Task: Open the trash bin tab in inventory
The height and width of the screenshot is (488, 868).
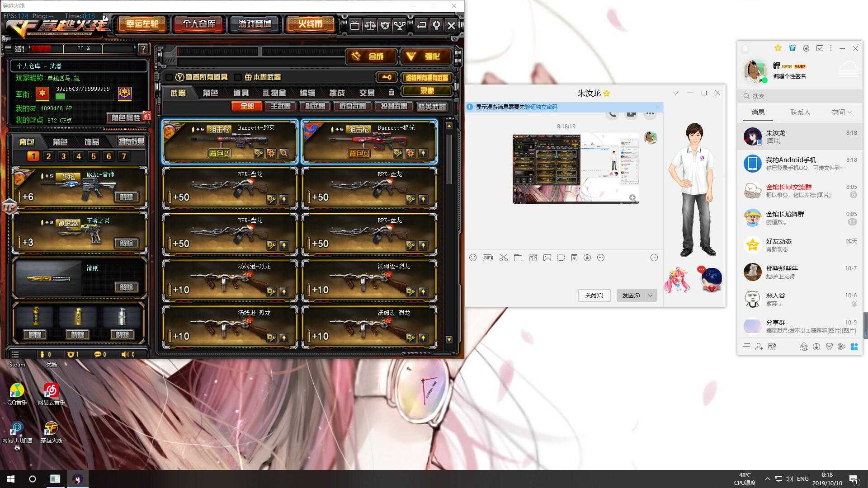Action: (x=391, y=93)
